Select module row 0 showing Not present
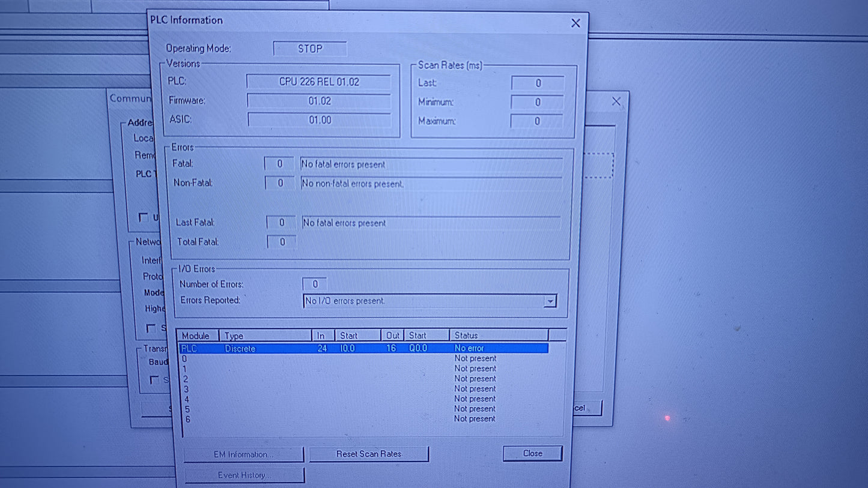The width and height of the screenshot is (868, 488). tap(300, 358)
